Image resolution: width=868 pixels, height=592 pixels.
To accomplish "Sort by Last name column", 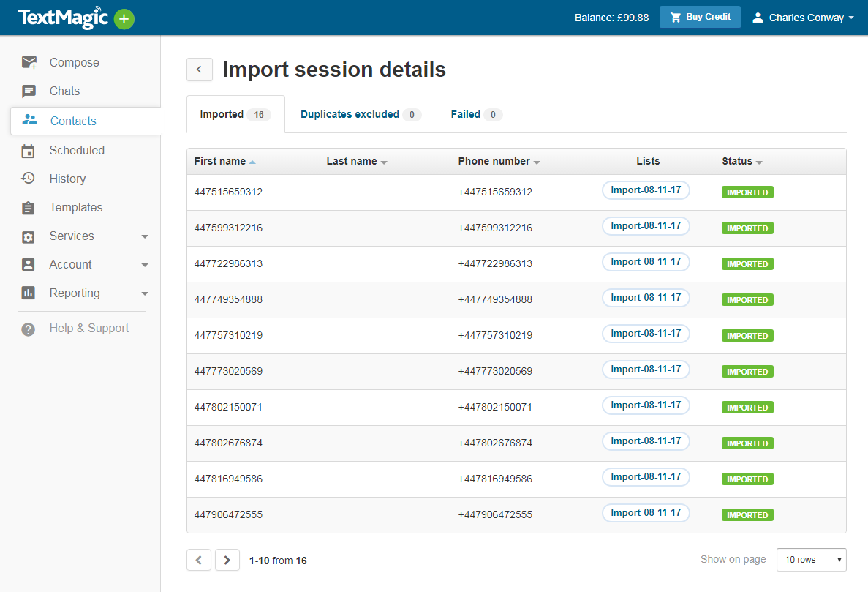I will click(357, 161).
